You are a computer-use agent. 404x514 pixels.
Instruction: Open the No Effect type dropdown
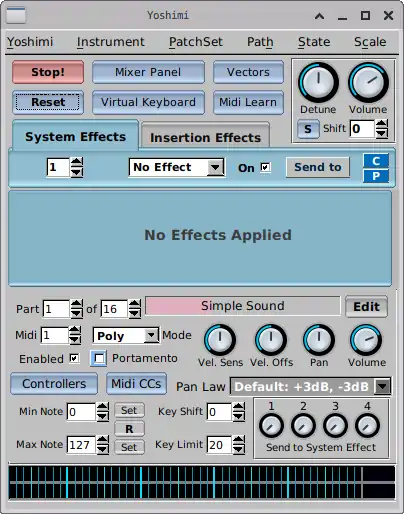(x=176, y=167)
